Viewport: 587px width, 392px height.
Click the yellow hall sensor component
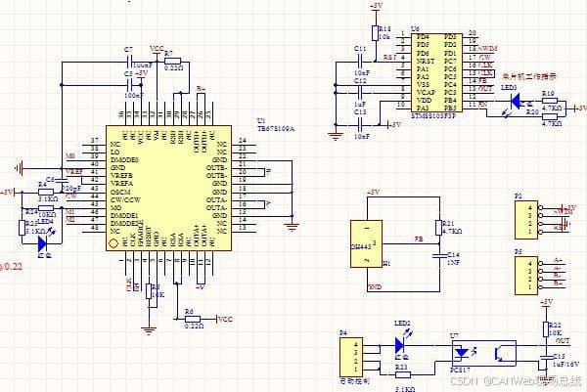366,243
